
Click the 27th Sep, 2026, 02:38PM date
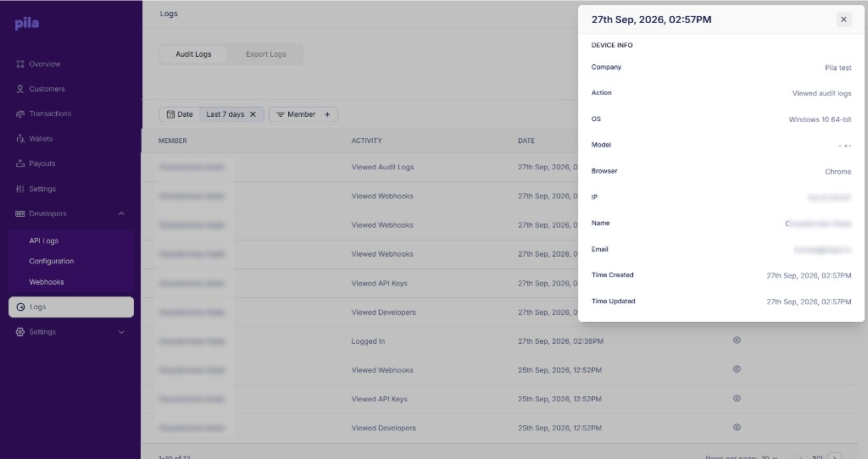coord(561,341)
